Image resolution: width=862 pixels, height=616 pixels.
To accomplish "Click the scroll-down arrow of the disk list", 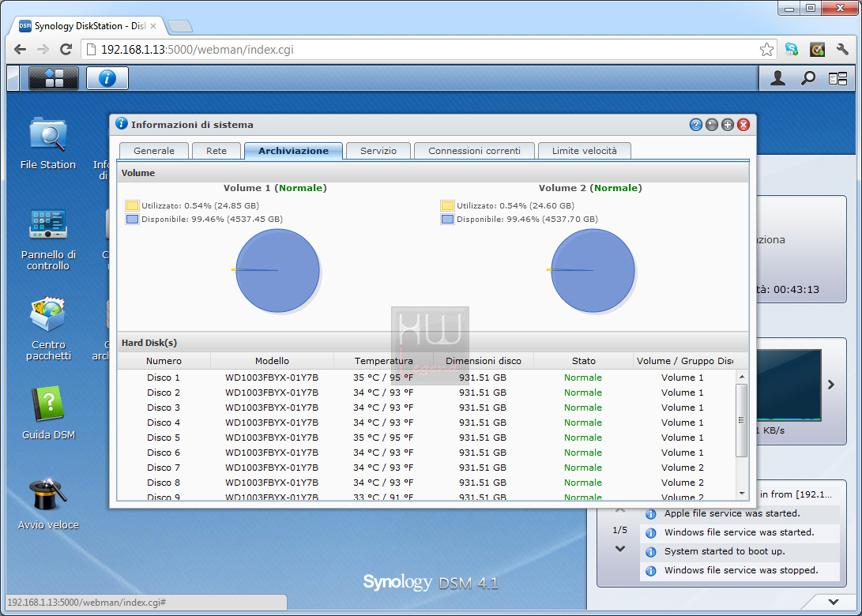I will point(742,494).
